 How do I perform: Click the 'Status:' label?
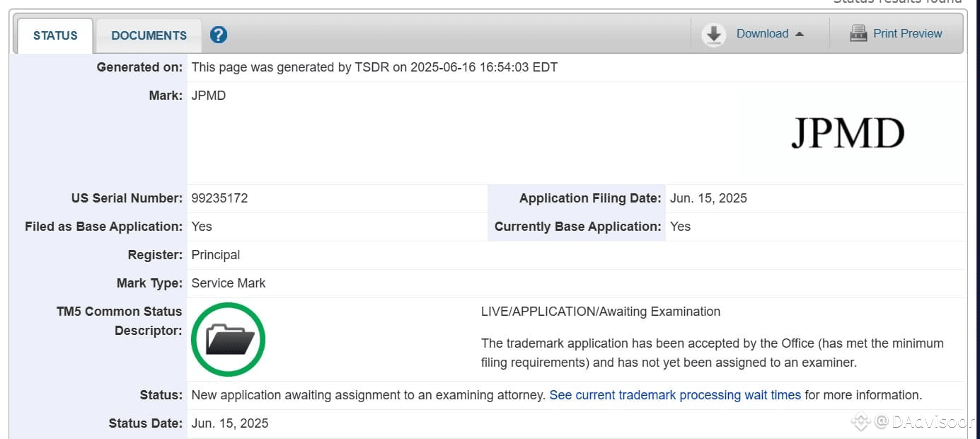[x=161, y=395]
